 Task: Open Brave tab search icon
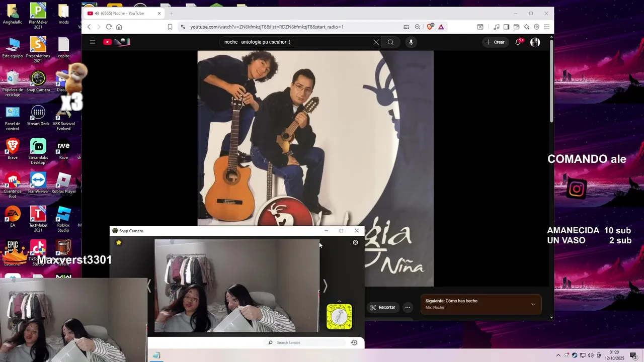[480, 27]
